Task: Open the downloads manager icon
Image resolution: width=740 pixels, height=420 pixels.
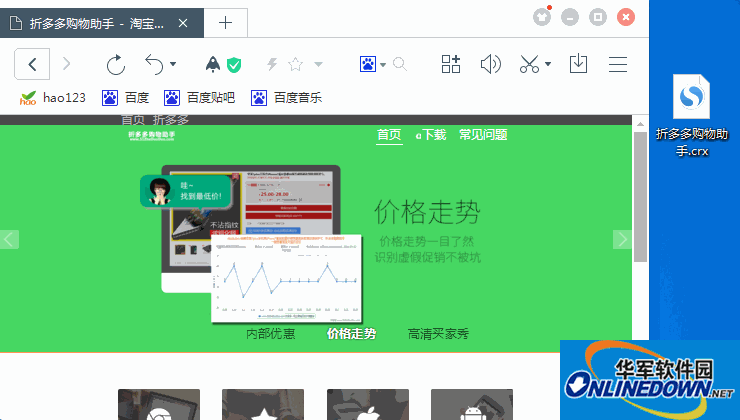Action: [578, 64]
